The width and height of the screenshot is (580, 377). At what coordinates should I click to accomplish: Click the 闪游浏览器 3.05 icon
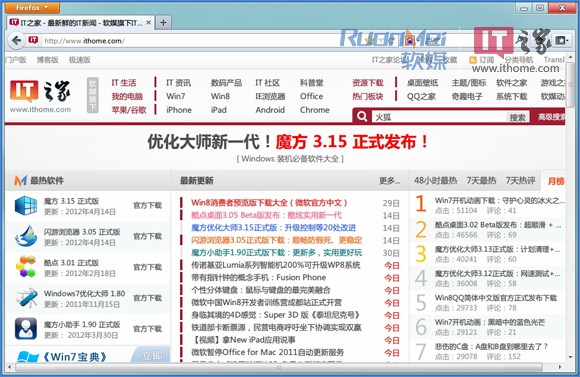click(x=26, y=236)
